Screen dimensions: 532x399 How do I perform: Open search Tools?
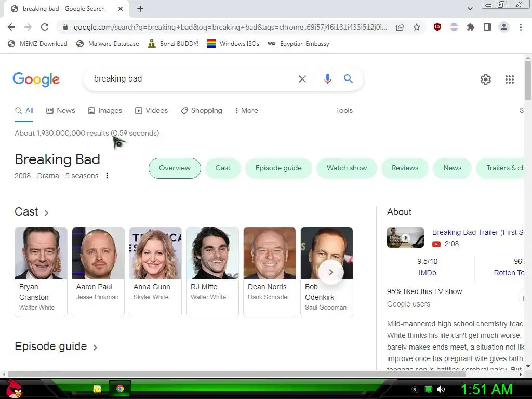click(344, 111)
